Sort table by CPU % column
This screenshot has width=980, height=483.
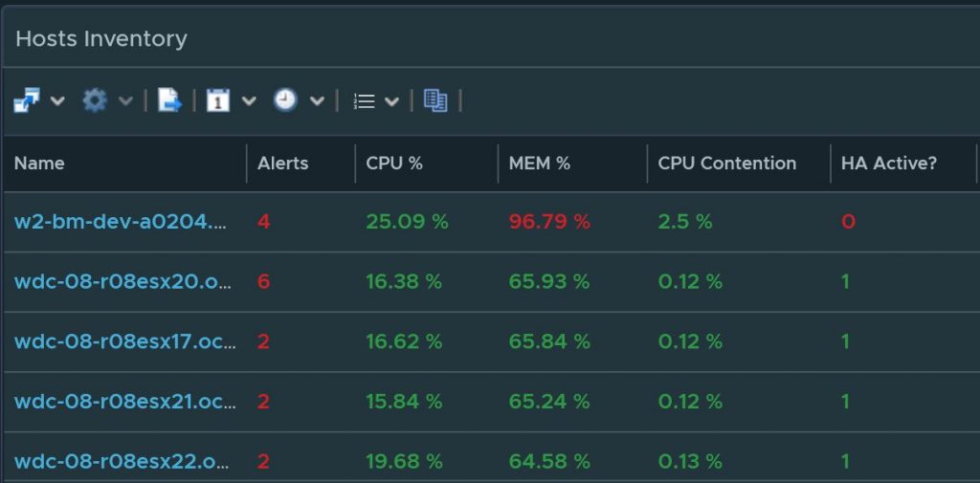point(393,164)
